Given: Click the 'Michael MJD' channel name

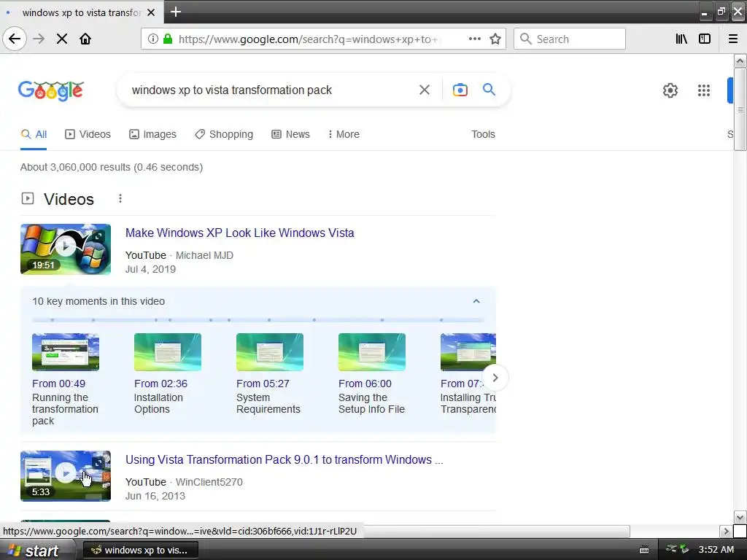Looking at the screenshot, I should tap(204, 255).
